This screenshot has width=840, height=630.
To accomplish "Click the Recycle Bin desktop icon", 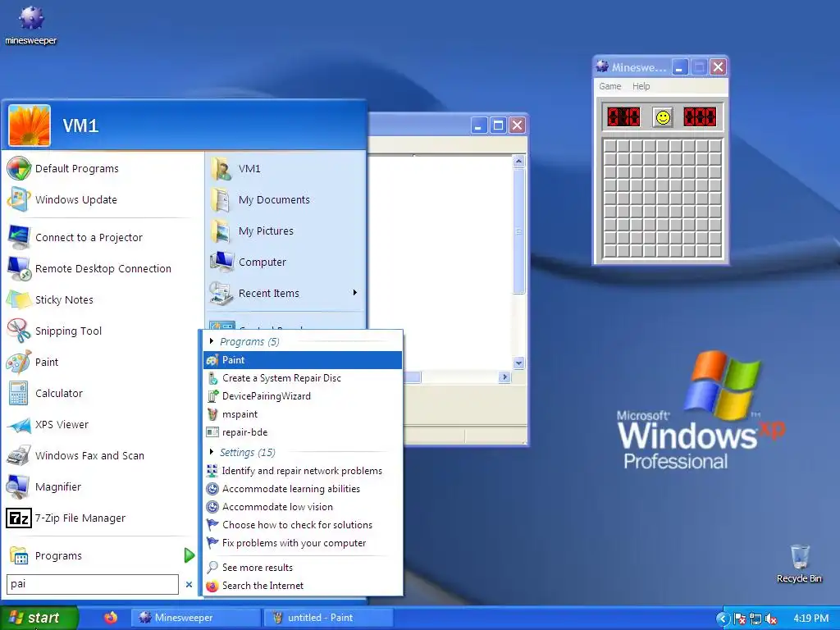I will pyautogui.click(x=799, y=557).
